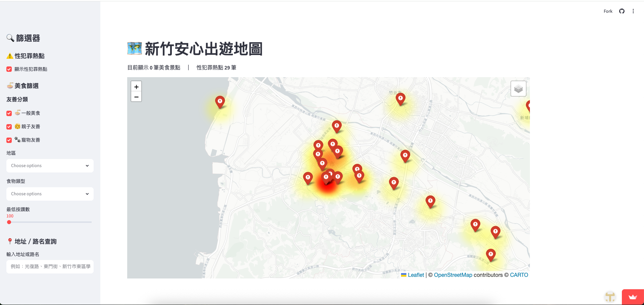Open the CARTO attribution link

click(x=519, y=275)
